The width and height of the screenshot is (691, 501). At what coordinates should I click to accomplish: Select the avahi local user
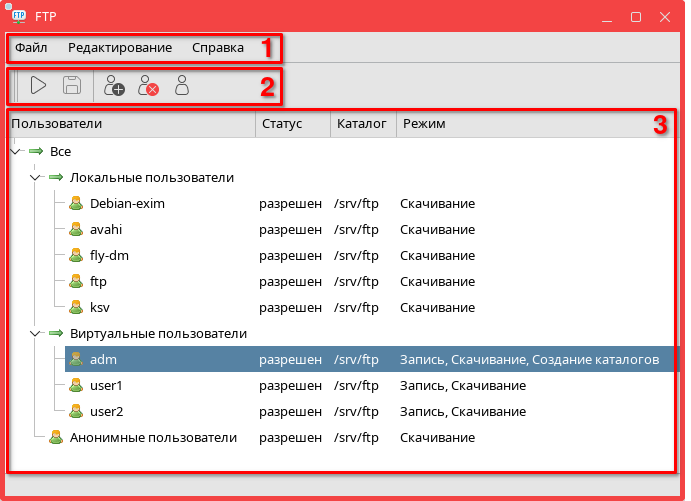[x=105, y=230]
